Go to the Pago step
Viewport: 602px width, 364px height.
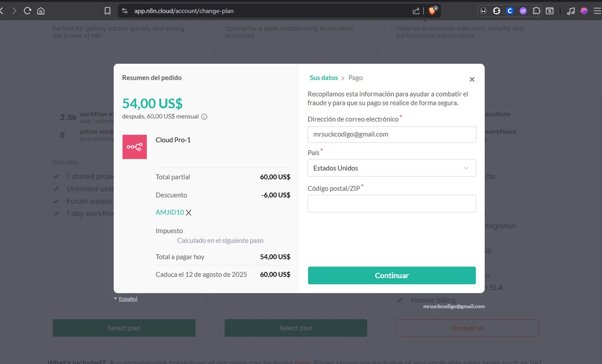tap(356, 78)
